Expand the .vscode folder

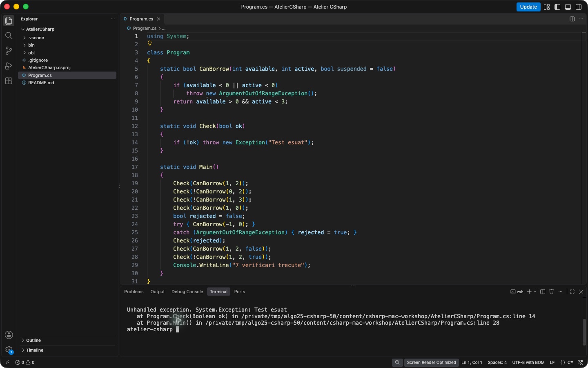click(x=24, y=38)
